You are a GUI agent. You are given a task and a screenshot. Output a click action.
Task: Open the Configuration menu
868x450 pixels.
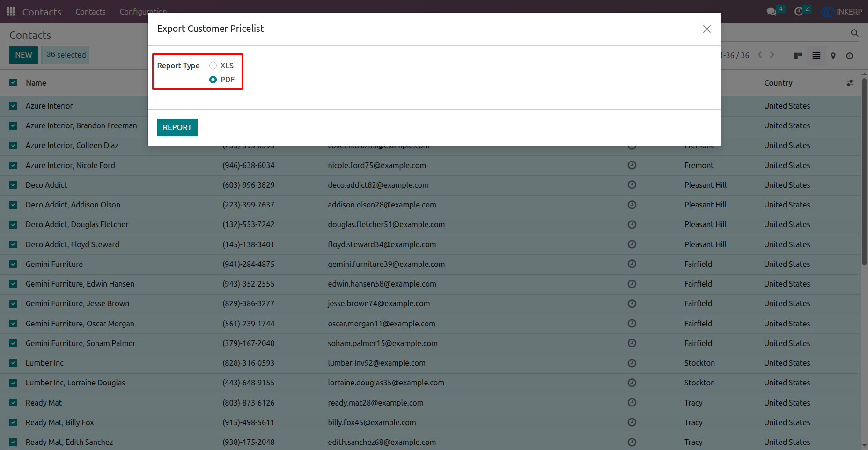[143, 12]
